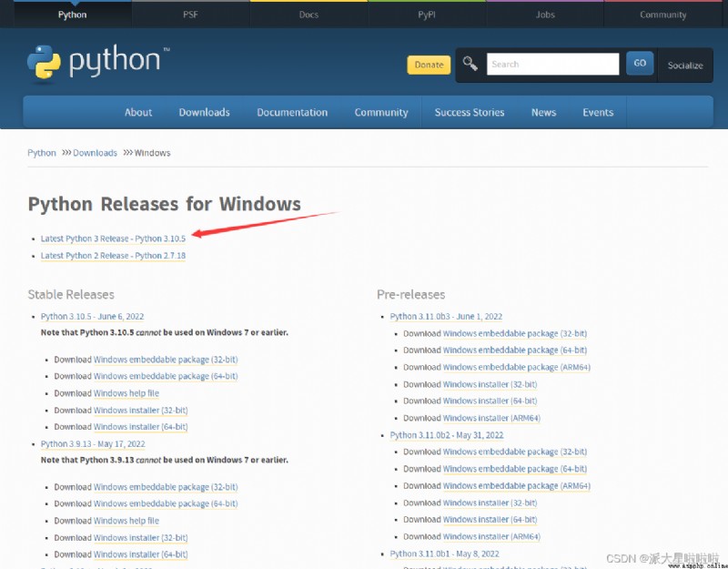The width and height of the screenshot is (728, 569).
Task: Download the Python 3.9.13 Windows help file
Action: (x=126, y=521)
